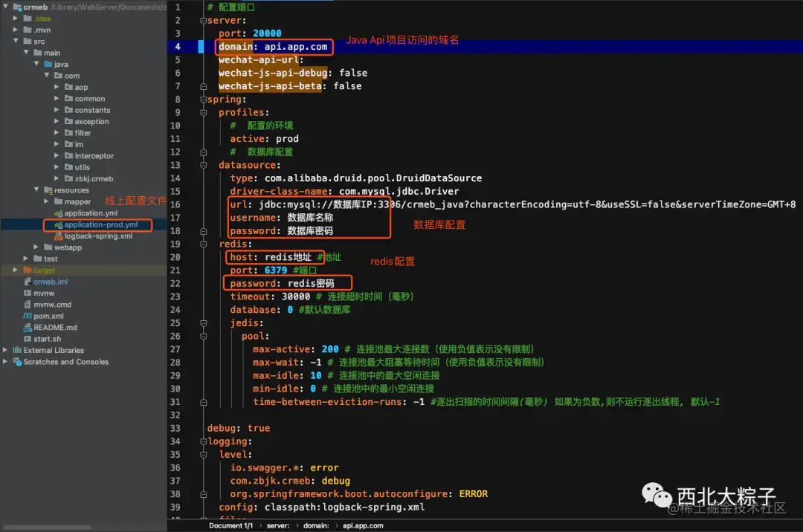Click the redis port value 6379
The image size is (803, 532).
(276, 270)
